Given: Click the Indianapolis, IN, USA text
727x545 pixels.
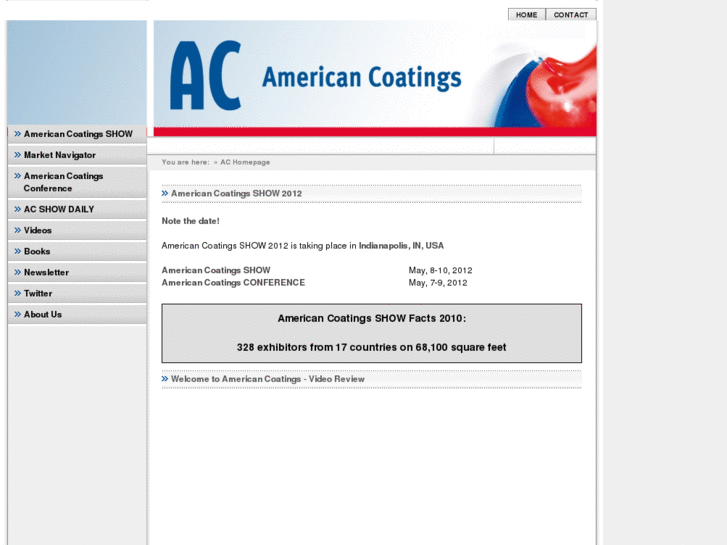Looking at the screenshot, I should tap(401, 246).
